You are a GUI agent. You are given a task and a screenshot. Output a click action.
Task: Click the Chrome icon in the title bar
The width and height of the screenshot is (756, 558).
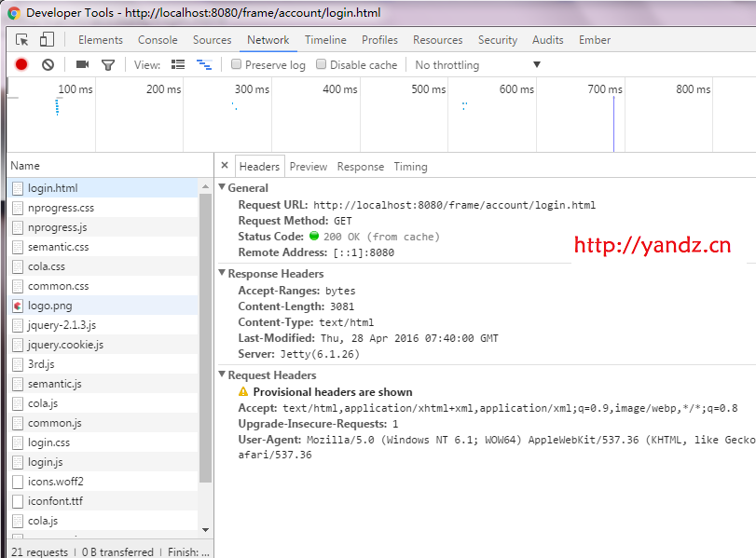[x=13, y=13]
